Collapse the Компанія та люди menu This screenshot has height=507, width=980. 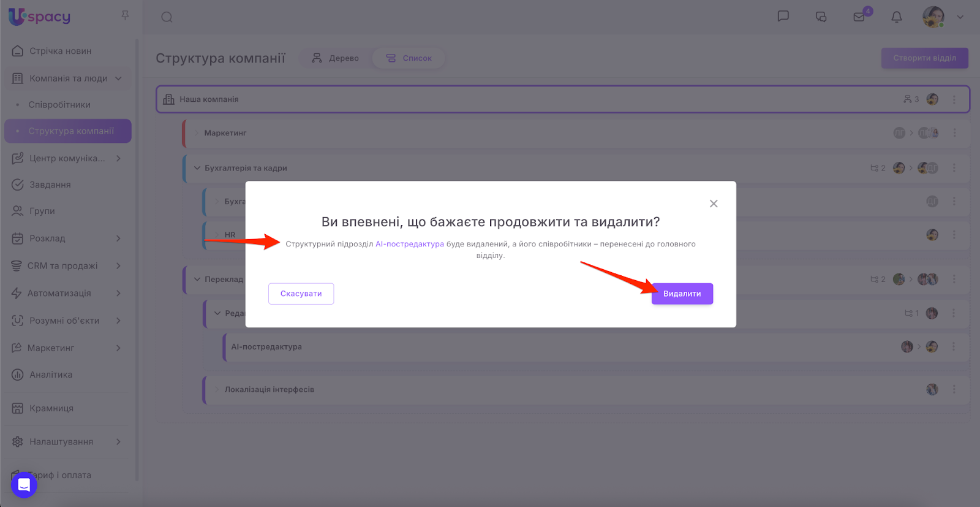[x=118, y=78]
